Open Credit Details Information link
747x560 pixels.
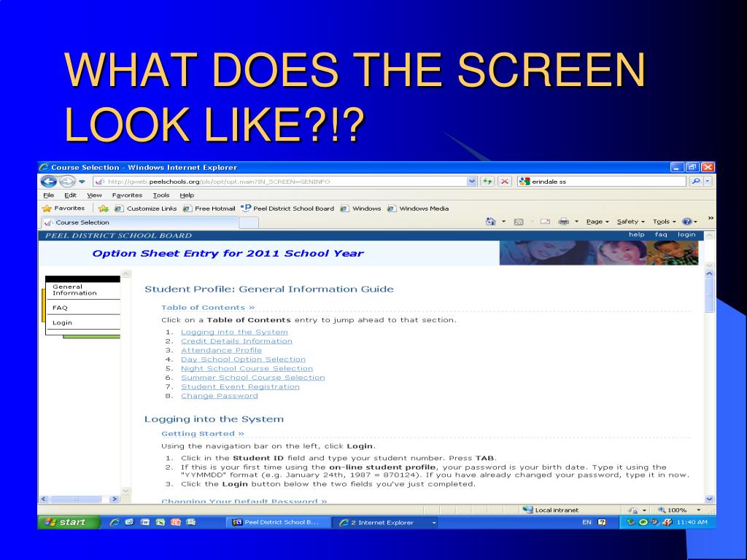coord(236,341)
